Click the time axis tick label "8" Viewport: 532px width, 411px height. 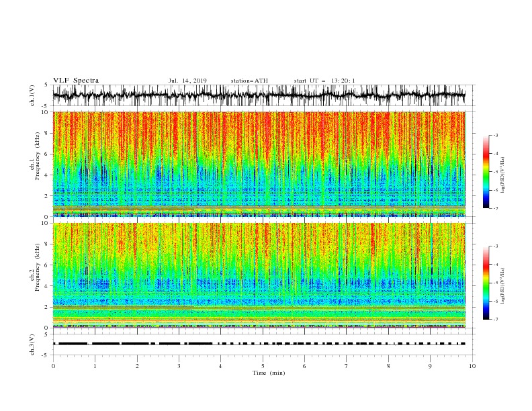[388, 366]
